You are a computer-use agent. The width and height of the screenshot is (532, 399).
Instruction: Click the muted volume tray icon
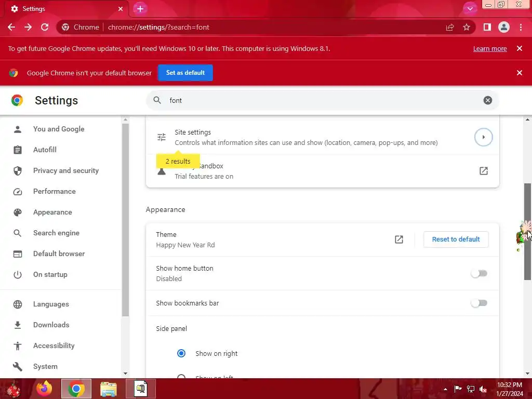pos(483,389)
